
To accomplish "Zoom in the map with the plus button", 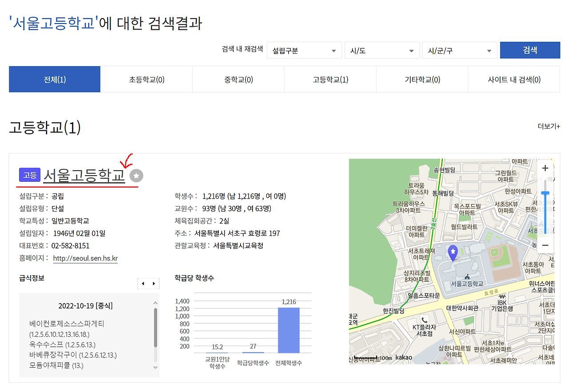I will coord(545,168).
